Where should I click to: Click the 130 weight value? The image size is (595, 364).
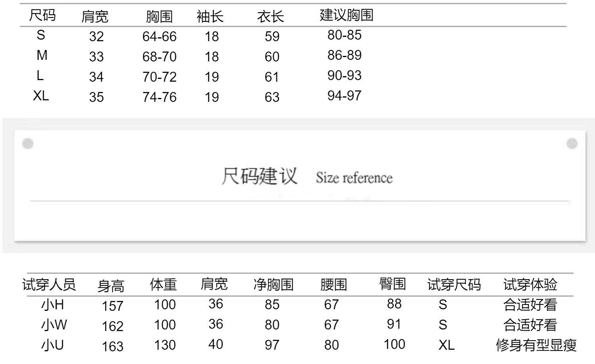(x=165, y=345)
